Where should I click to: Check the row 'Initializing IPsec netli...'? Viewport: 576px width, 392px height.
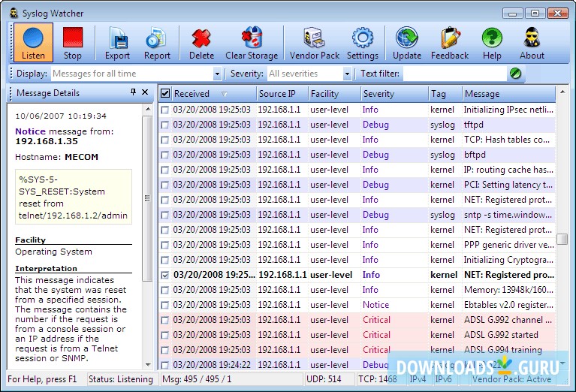point(165,110)
